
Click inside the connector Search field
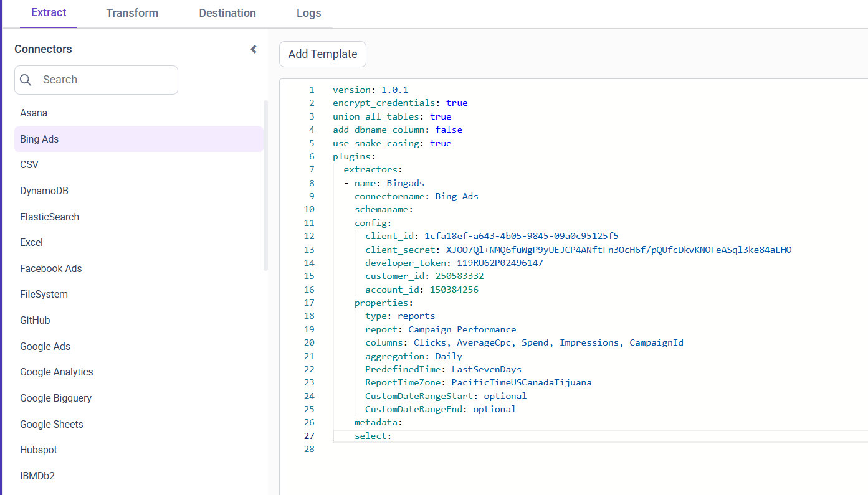point(106,80)
